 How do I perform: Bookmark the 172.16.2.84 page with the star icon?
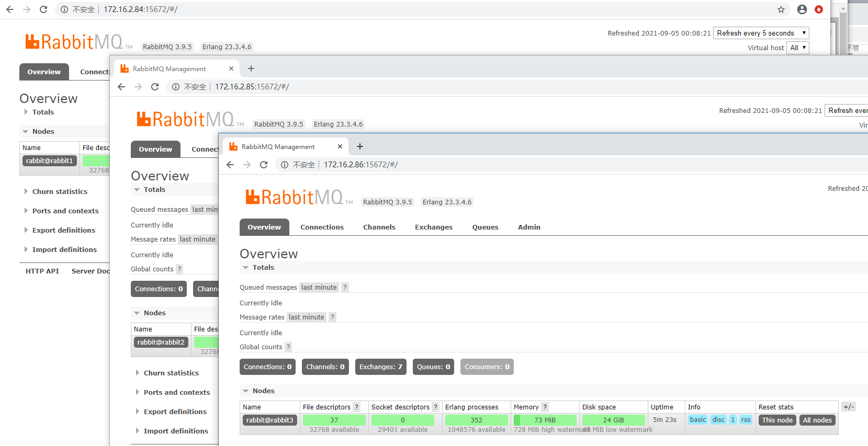[x=781, y=9]
